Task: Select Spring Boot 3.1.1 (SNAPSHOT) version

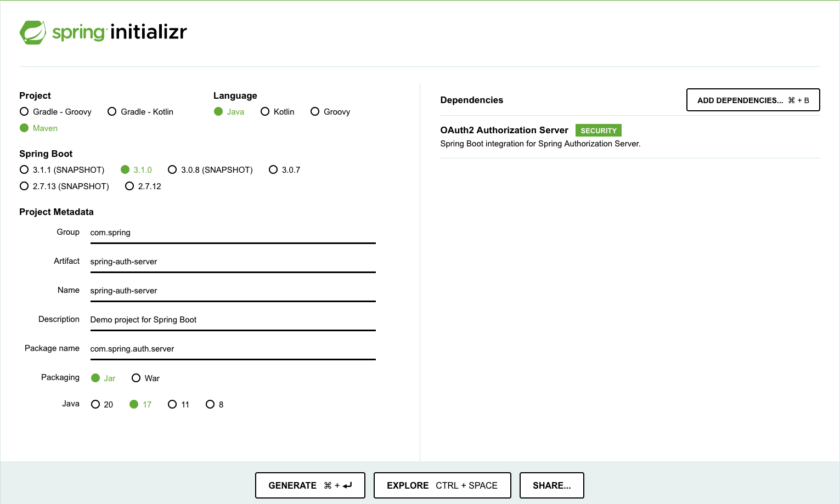Action: click(x=24, y=170)
